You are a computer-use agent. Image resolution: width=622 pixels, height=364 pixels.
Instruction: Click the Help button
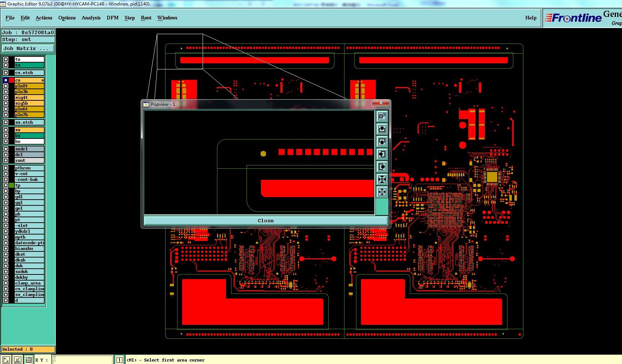531,18
